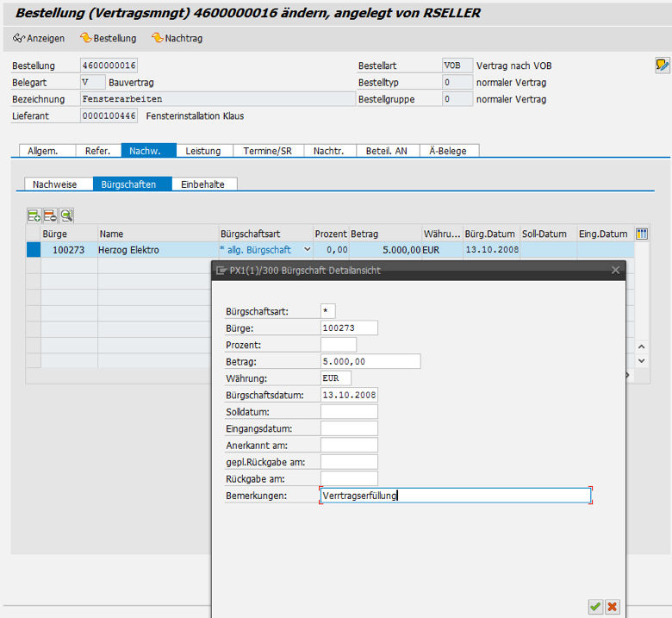Click the note edit icon top right
Viewport: 672px width, 618px height.
click(661, 66)
